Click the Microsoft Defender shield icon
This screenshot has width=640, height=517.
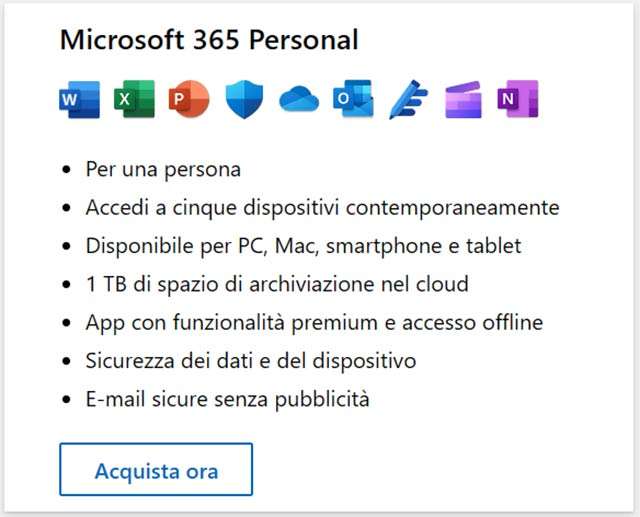pyautogui.click(x=242, y=100)
